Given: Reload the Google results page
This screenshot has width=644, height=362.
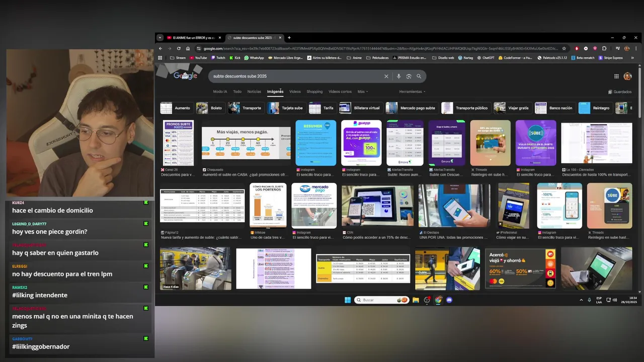Looking at the screenshot, I should (x=179, y=48).
